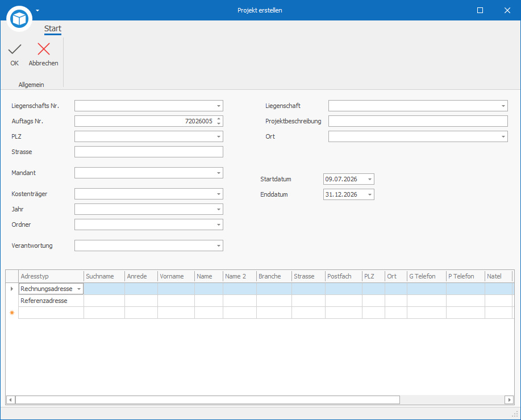Open the Kostenträger dropdown
Viewport: 521px width, 420px height.
(219, 194)
